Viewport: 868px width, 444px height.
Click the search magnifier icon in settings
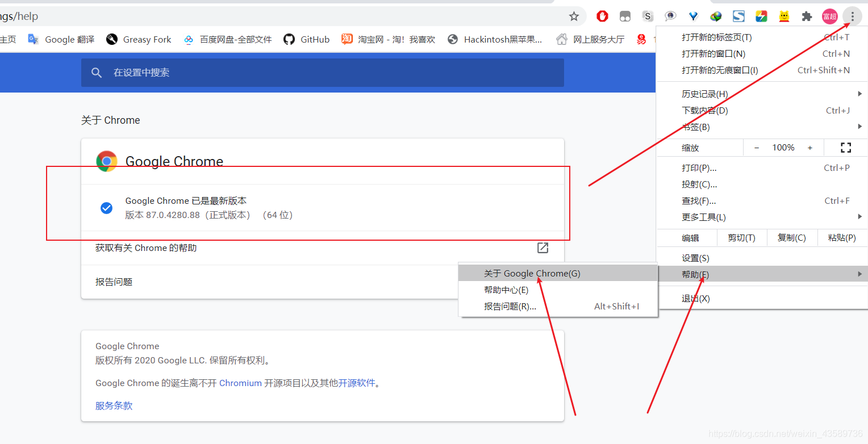tap(97, 73)
